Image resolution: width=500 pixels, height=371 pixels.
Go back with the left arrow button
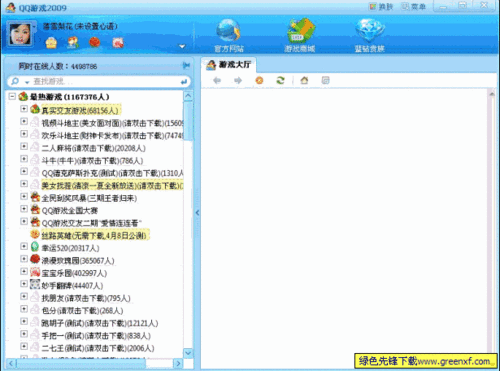pyautogui.click(x=217, y=80)
